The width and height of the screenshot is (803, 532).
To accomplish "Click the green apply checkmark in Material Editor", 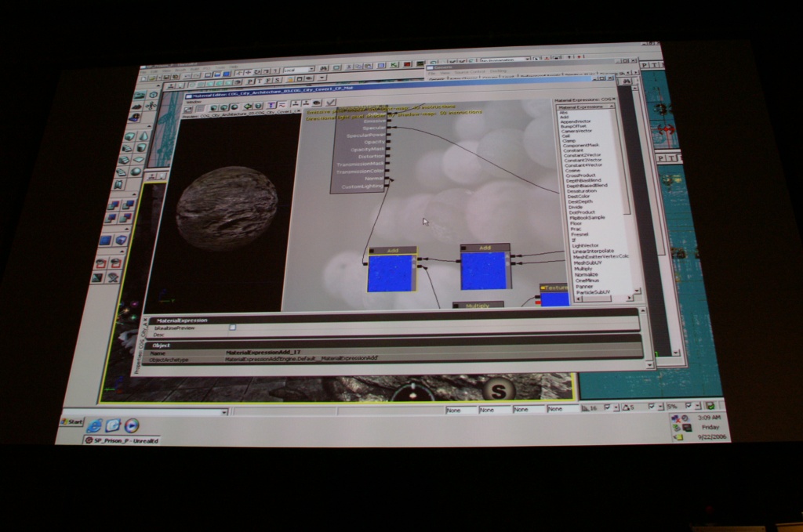I will pos(331,103).
